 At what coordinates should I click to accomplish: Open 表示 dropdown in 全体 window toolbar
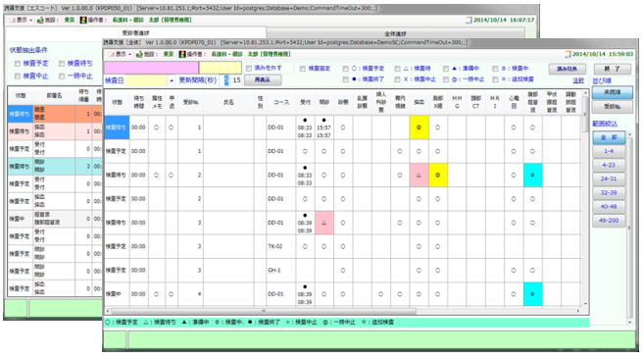[x=121, y=54]
